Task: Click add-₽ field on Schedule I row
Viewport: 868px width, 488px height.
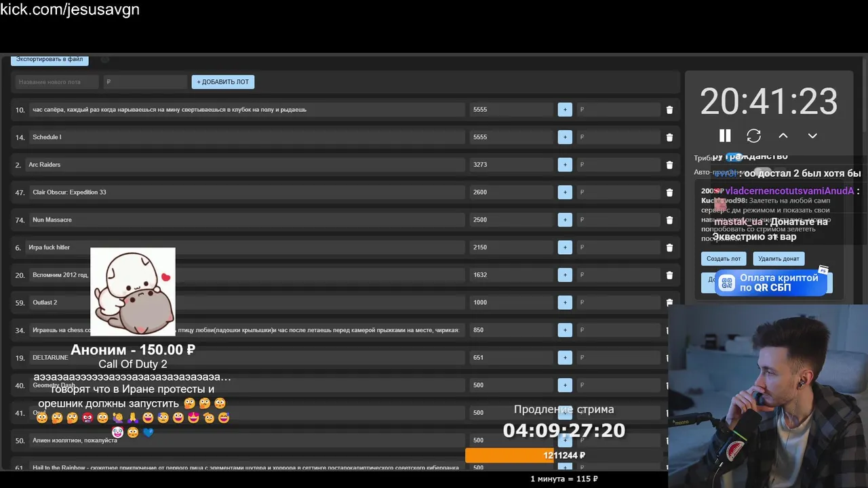Action: [618, 137]
